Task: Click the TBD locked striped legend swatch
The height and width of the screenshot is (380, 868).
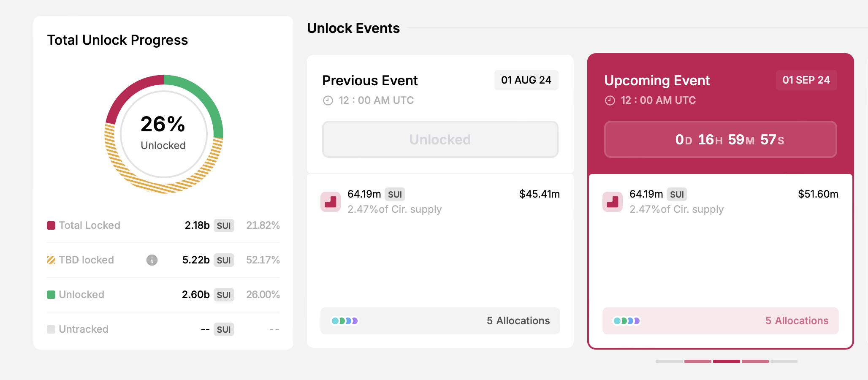Action: tap(51, 260)
